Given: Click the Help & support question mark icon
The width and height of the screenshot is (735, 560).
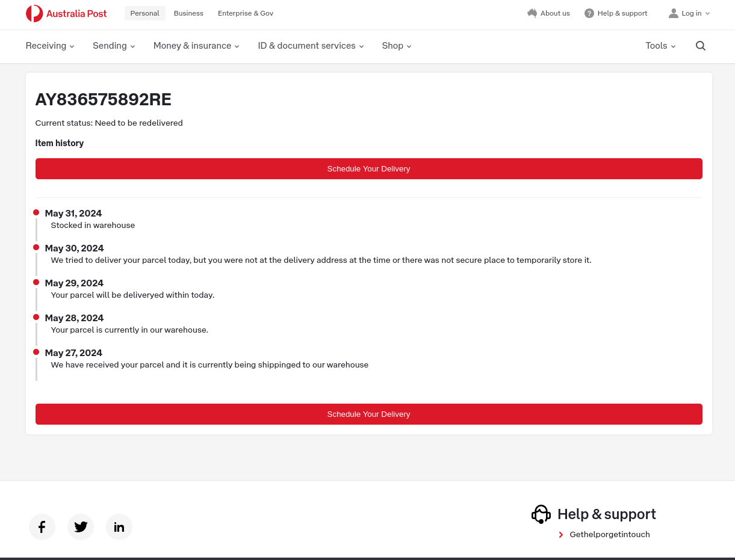Looking at the screenshot, I should [x=589, y=13].
